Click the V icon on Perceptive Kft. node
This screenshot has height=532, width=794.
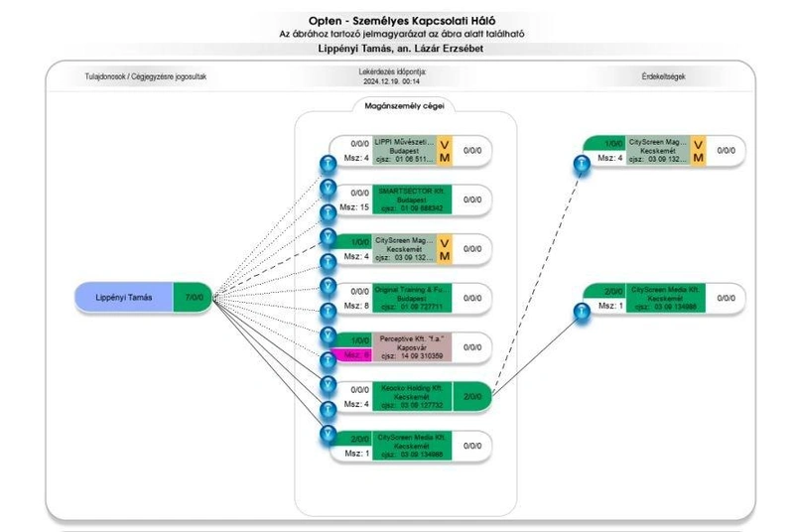pyautogui.click(x=329, y=335)
